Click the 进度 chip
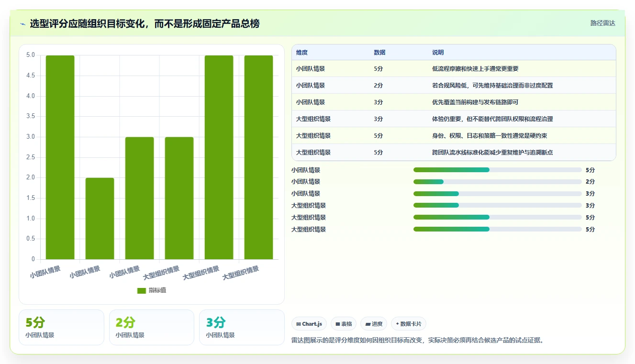The height and width of the screenshot is (364, 635). [x=374, y=324]
